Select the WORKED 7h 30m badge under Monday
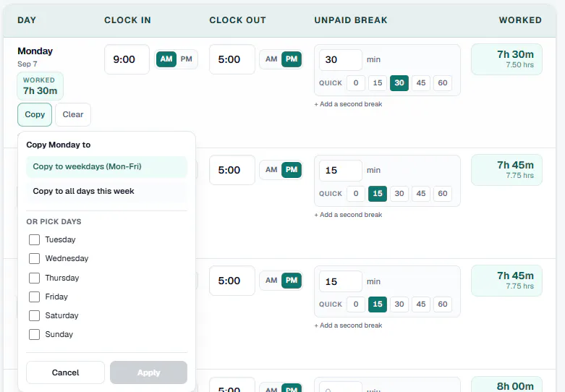 tap(40, 86)
